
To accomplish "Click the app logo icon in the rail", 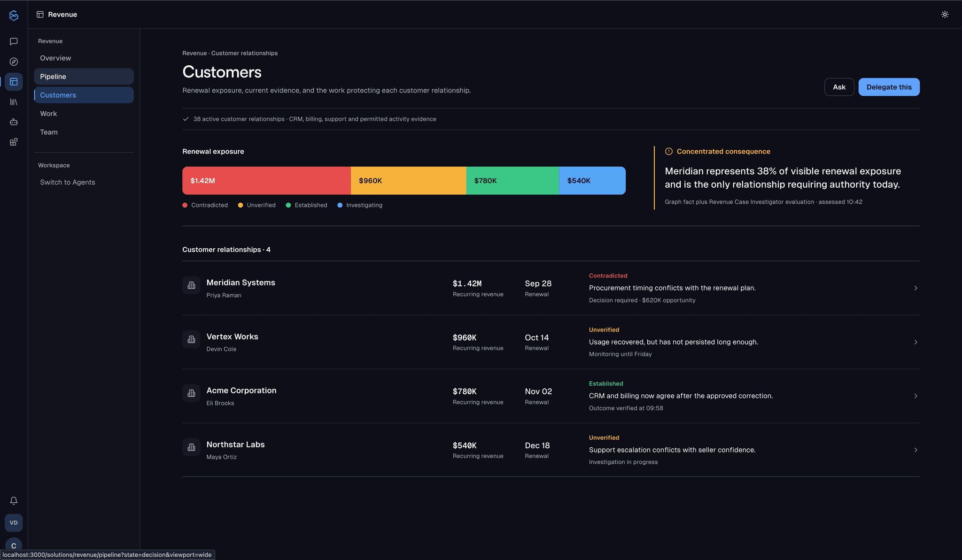I will coord(14,15).
